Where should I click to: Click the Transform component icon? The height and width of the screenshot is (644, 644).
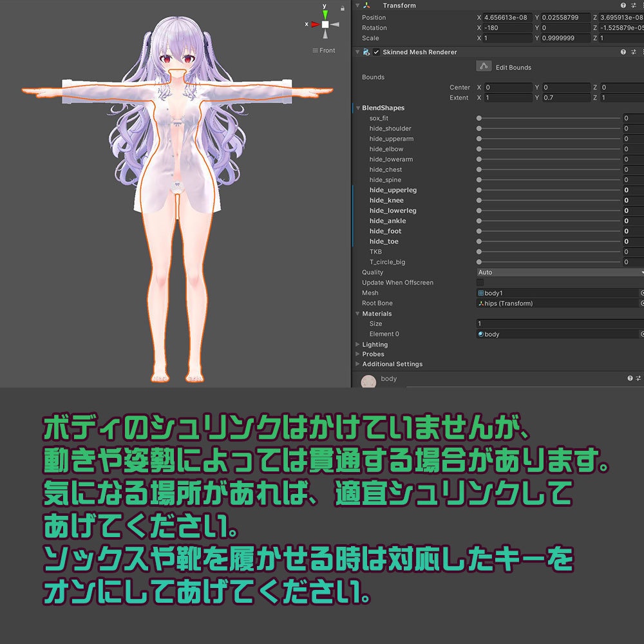click(366, 5)
